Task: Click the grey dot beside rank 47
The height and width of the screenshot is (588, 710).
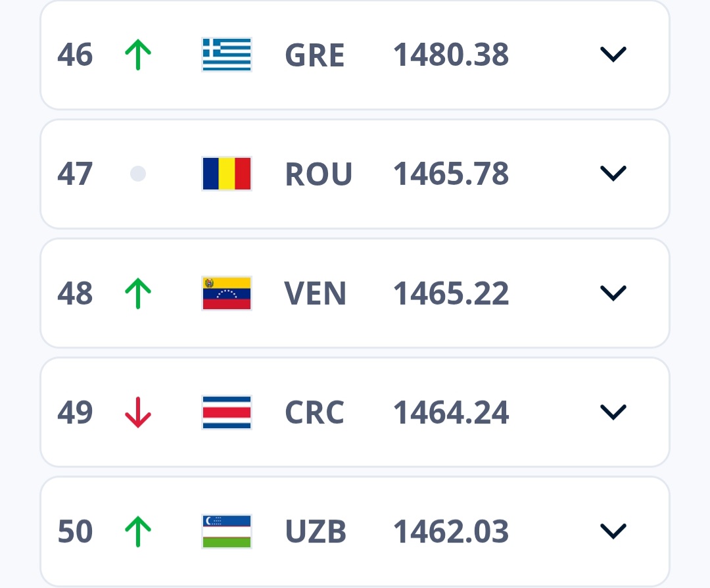Action: (x=138, y=174)
